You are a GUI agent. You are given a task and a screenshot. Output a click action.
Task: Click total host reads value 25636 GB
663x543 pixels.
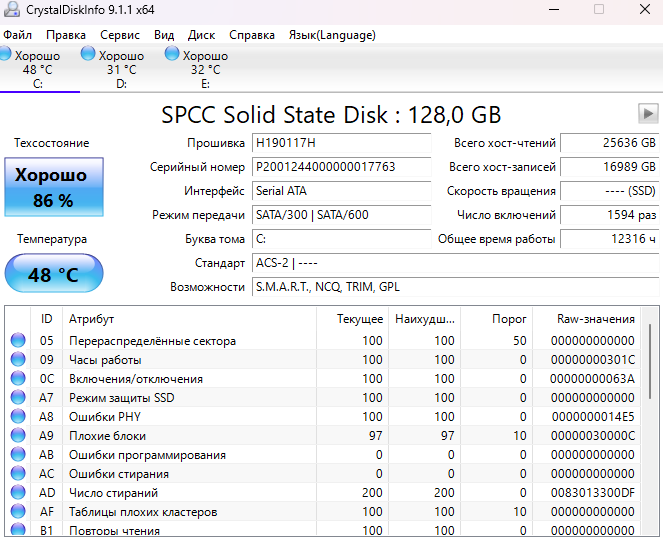click(609, 143)
